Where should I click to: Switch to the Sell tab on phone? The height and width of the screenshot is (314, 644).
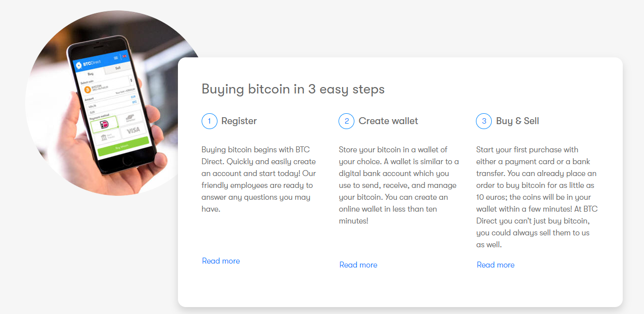coord(118,68)
